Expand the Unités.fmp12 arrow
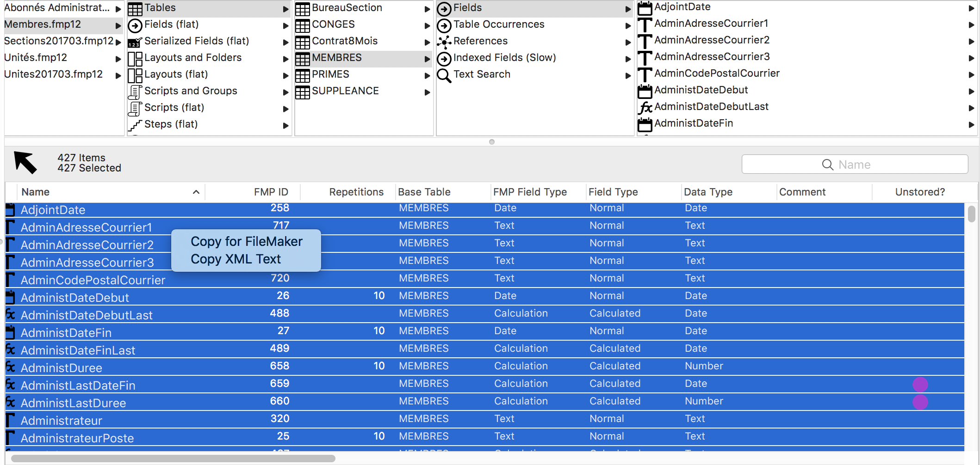 tap(118, 59)
